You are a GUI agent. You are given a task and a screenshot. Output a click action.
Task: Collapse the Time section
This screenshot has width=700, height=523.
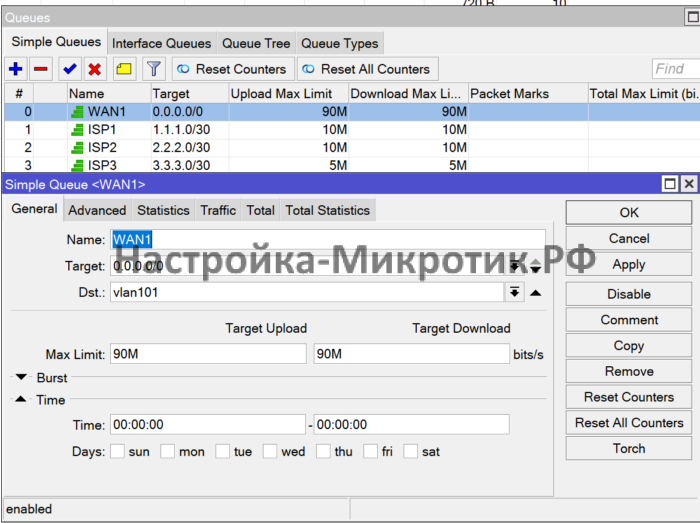point(21,399)
